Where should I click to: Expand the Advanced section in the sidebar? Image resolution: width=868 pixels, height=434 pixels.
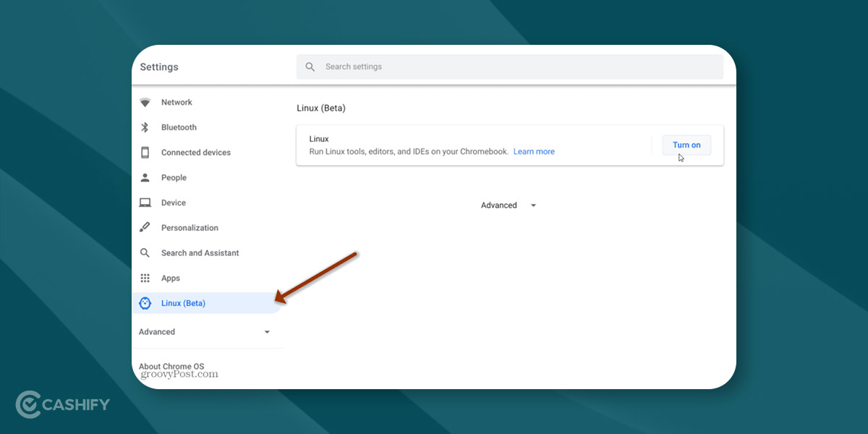tap(204, 332)
